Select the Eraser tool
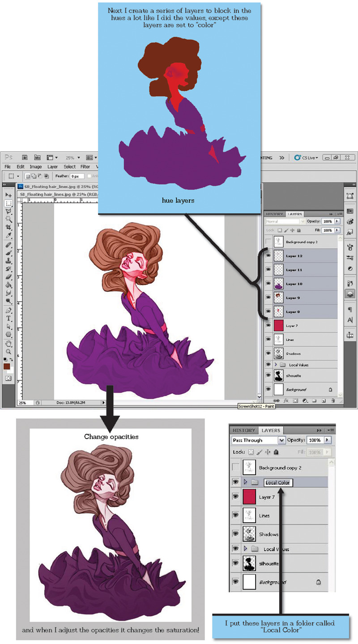This screenshot has height=644, width=358. pyautogui.click(x=9, y=277)
